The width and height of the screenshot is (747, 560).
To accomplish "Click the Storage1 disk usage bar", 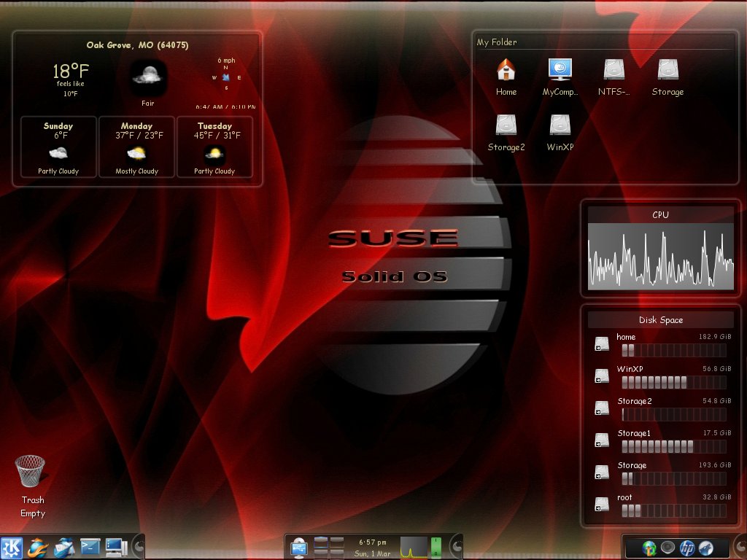I will 674,446.
